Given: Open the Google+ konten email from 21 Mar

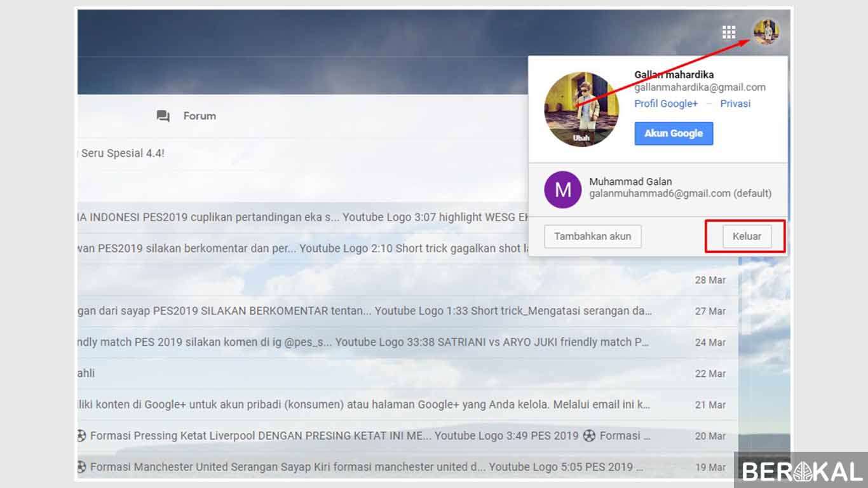Looking at the screenshot, I should coord(407,405).
